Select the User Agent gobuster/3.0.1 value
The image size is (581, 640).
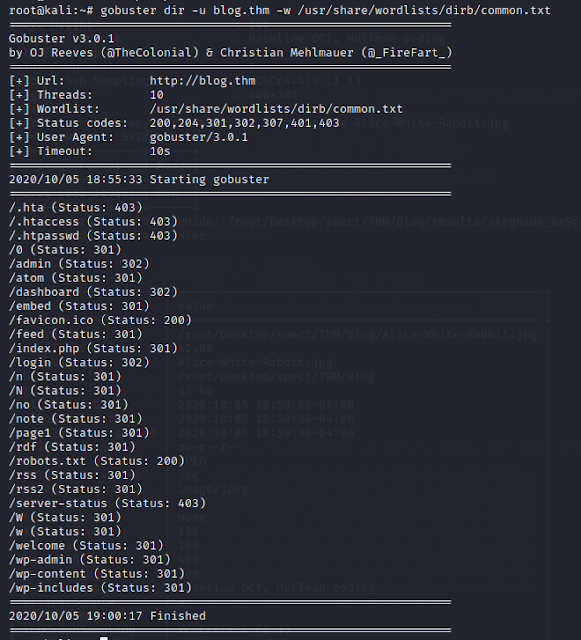point(199,137)
